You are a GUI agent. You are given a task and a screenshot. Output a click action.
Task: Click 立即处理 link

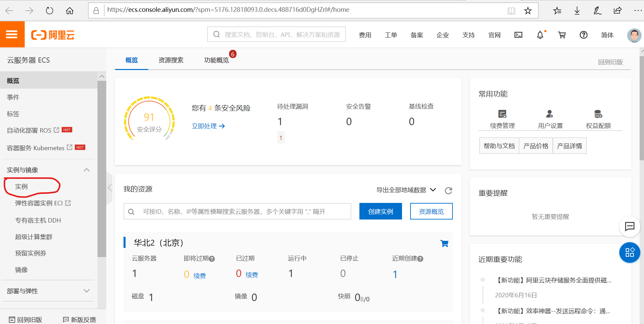coord(208,126)
